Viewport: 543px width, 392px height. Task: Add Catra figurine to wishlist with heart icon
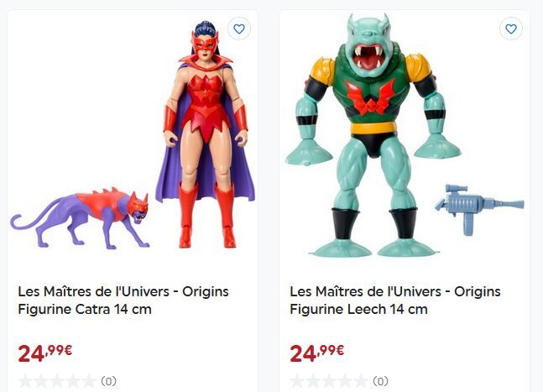pyautogui.click(x=239, y=29)
